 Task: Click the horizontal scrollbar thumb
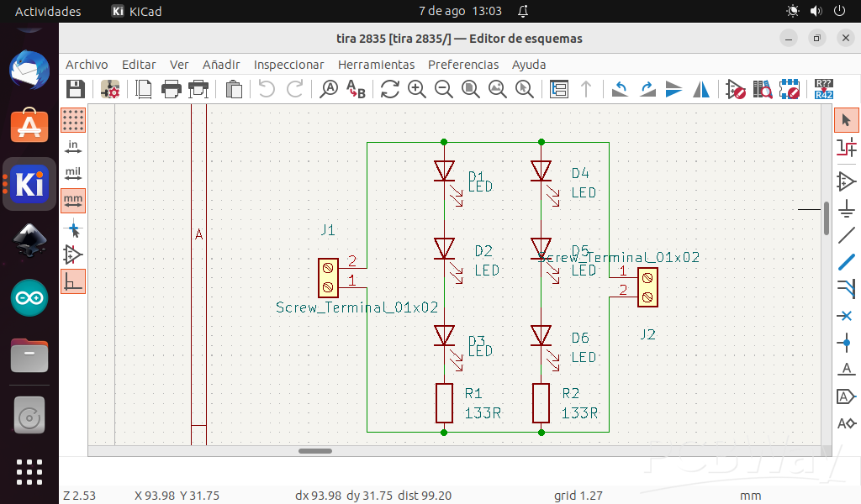coord(315,451)
